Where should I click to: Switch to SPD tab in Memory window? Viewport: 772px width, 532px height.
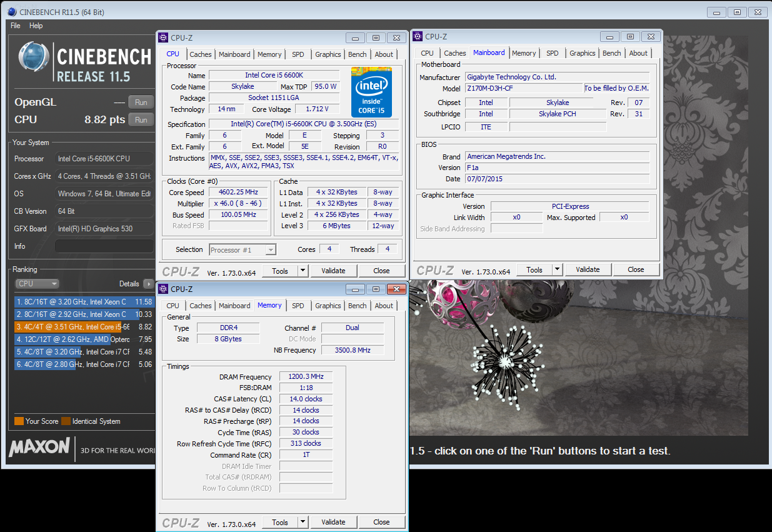[298, 306]
